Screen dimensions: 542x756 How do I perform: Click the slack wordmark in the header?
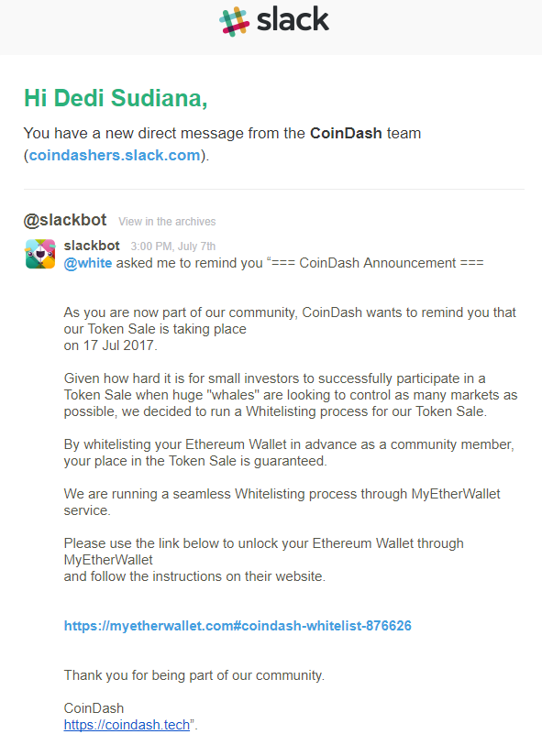[x=293, y=20]
